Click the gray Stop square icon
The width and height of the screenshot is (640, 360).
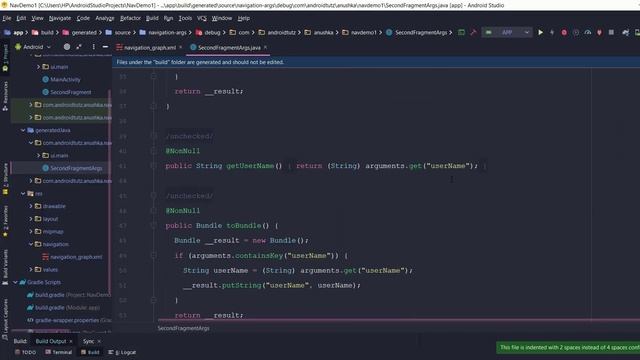[611, 32]
